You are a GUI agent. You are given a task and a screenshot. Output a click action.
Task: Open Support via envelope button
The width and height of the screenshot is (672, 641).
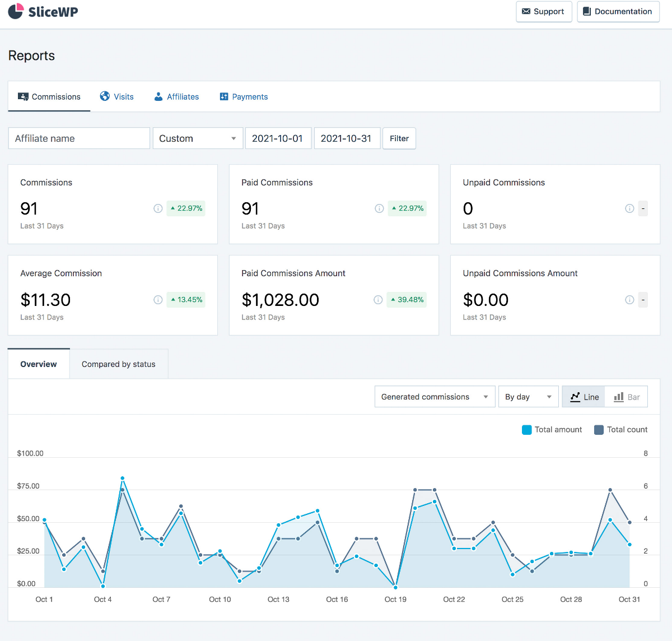pyautogui.click(x=543, y=12)
